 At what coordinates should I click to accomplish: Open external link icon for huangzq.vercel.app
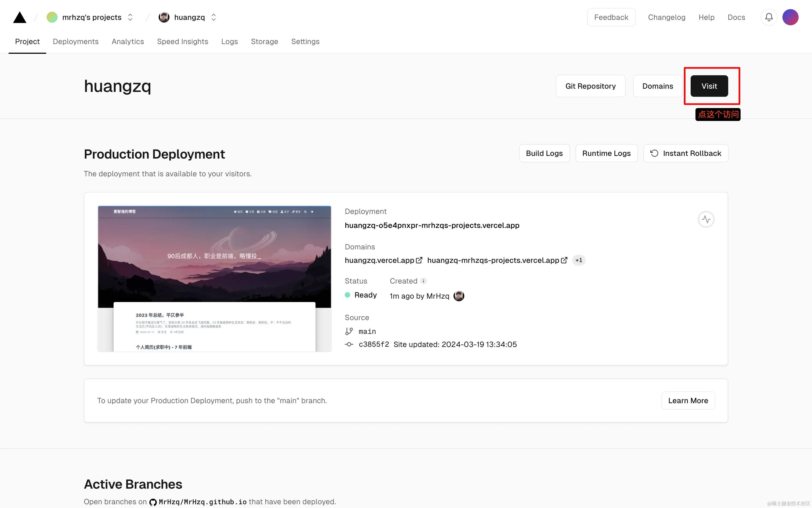419,260
